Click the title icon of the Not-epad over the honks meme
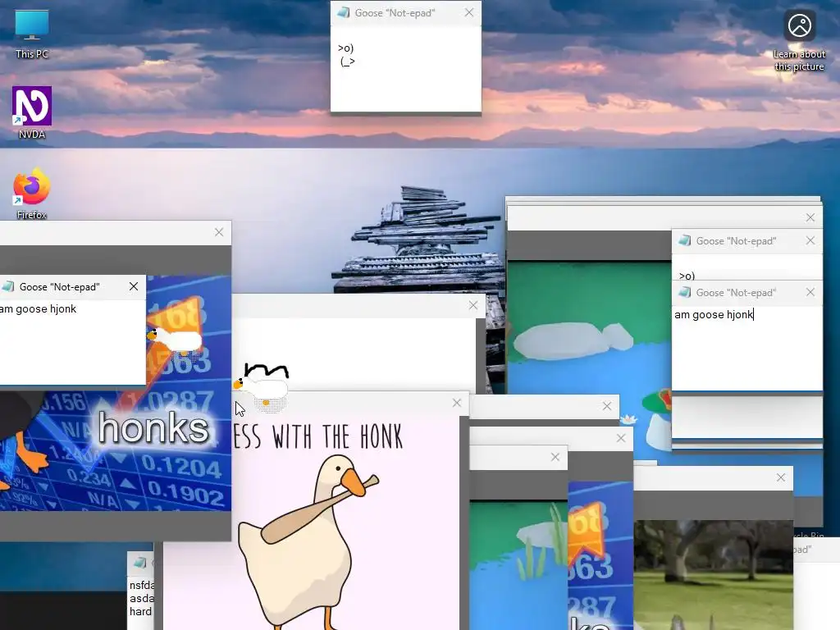Viewport: 840px width, 630px height. click(x=8, y=286)
